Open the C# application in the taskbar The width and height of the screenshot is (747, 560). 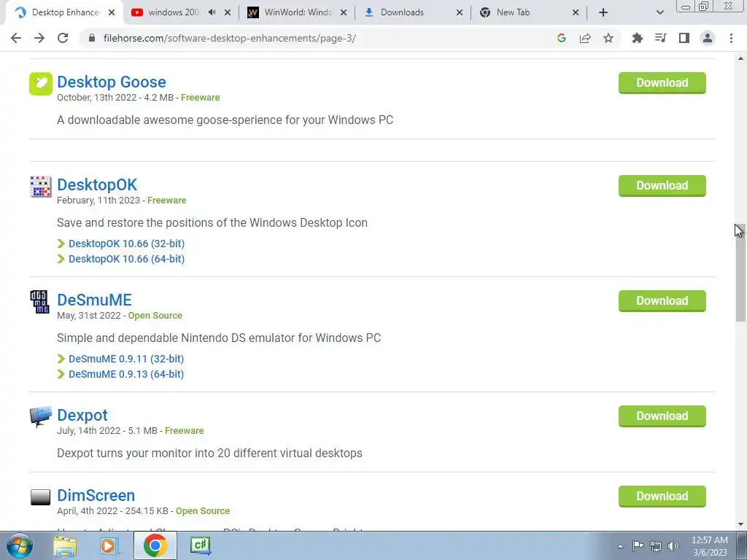coord(200,545)
